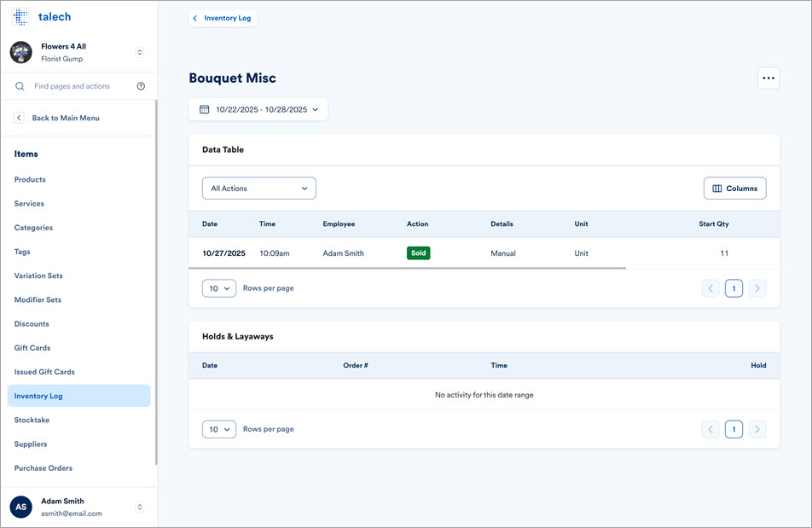Open Holds & Layaways rows per page dropdown
The height and width of the screenshot is (528, 812).
click(x=219, y=429)
